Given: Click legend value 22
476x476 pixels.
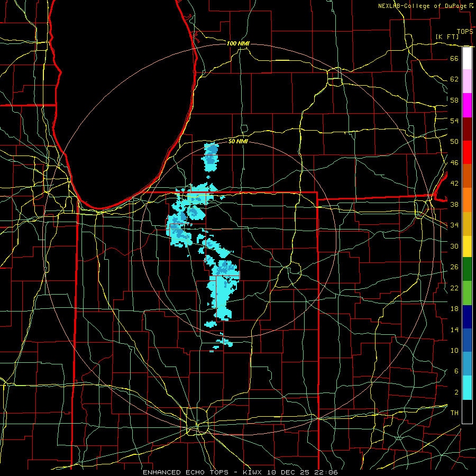Looking at the screenshot, I should [x=454, y=288].
